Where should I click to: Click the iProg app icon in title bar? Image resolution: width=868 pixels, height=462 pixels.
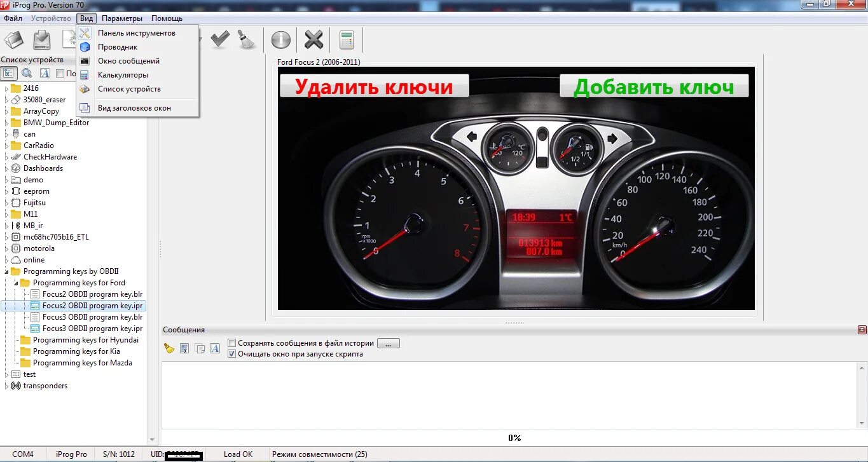coord(4,4)
